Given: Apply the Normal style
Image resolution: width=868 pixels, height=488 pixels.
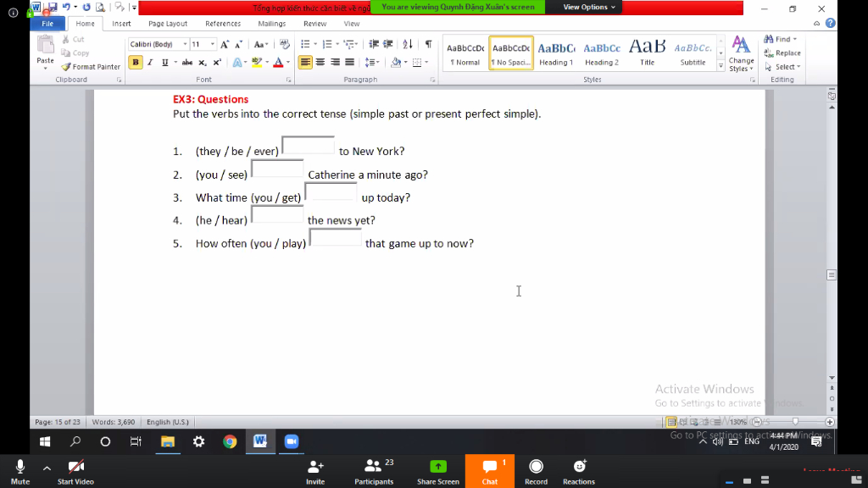Looking at the screenshot, I should (x=465, y=53).
